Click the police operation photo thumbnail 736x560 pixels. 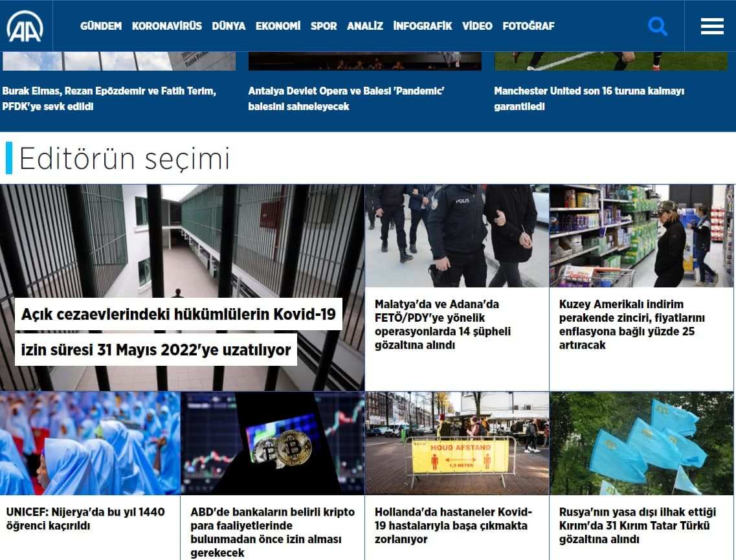(x=456, y=236)
